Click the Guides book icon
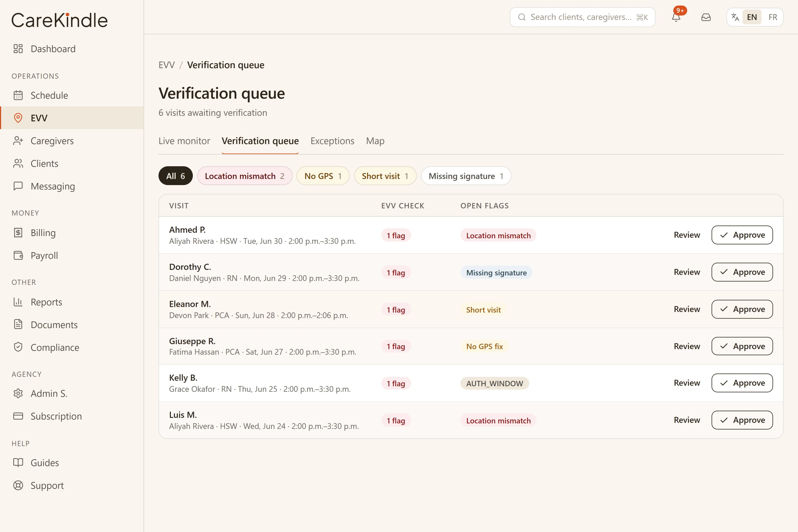Screen dimensions: 798x532 click(18, 463)
